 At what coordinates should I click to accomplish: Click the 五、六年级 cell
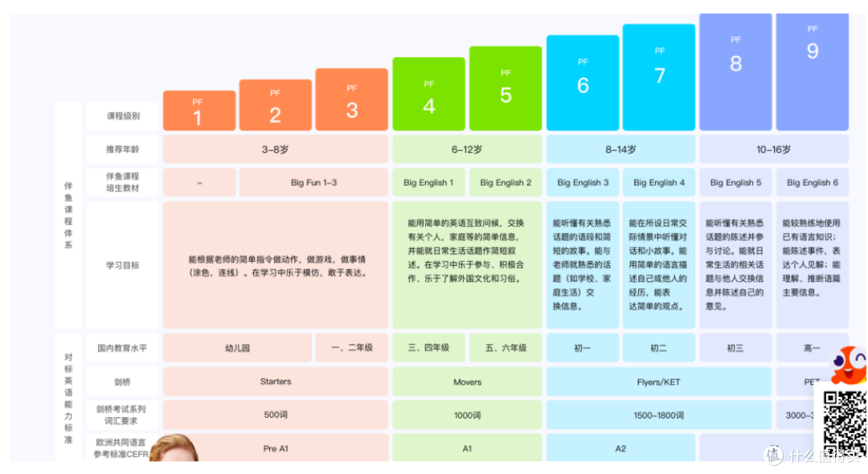tap(506, 349)
